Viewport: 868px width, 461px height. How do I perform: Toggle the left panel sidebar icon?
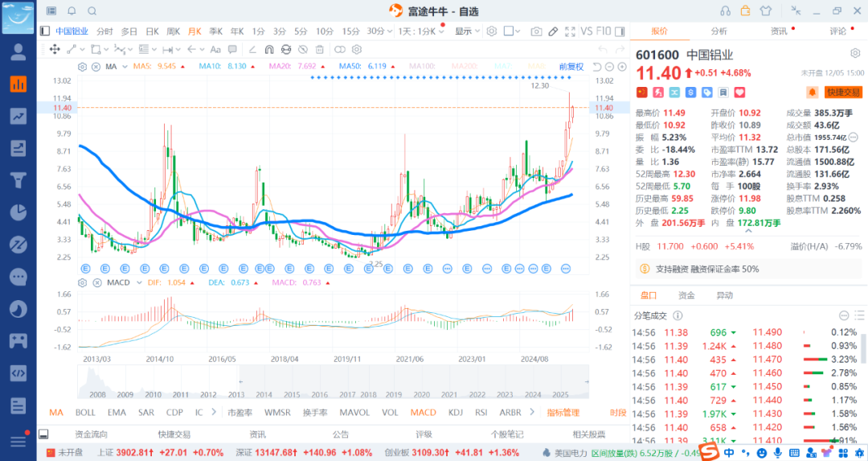point(45,31)
